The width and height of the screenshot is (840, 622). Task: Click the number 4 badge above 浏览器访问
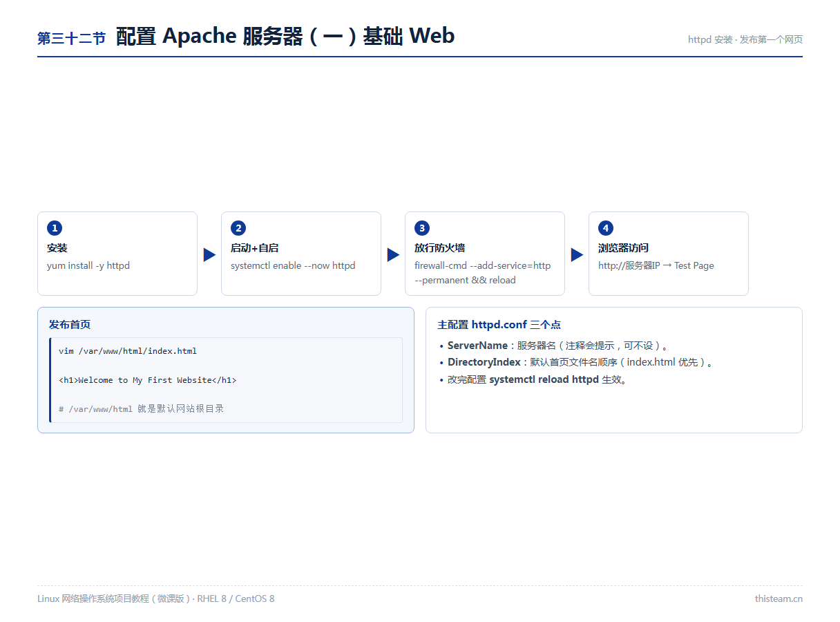click(x=605, y=228)
